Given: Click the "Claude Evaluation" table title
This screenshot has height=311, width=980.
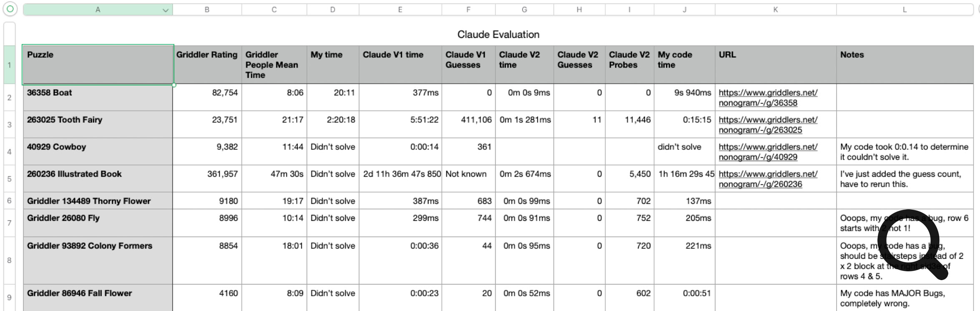Looking at the screenshot, I should [x=498, y=35].
